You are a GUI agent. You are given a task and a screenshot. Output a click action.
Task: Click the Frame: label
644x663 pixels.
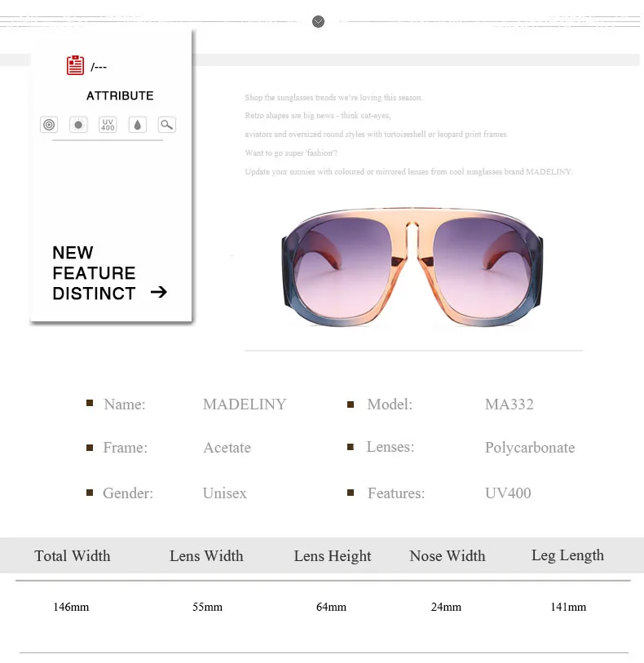[x=126, y=448]
